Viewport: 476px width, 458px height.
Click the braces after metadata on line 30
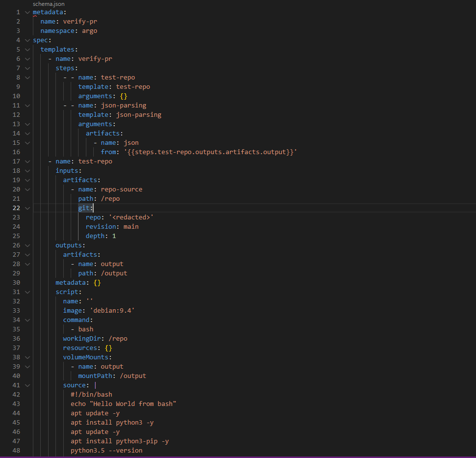[x=97, y=283]
